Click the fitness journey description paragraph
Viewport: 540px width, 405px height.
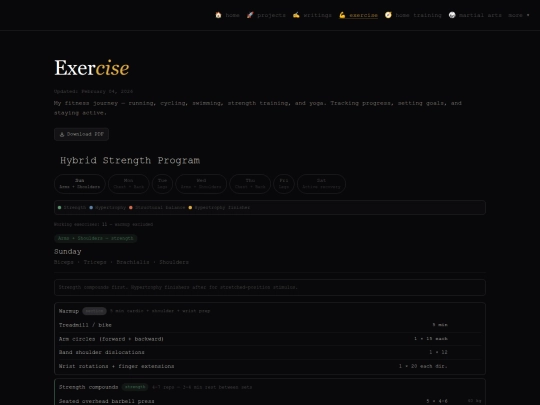pyautogui.click(x=258, y=108)
